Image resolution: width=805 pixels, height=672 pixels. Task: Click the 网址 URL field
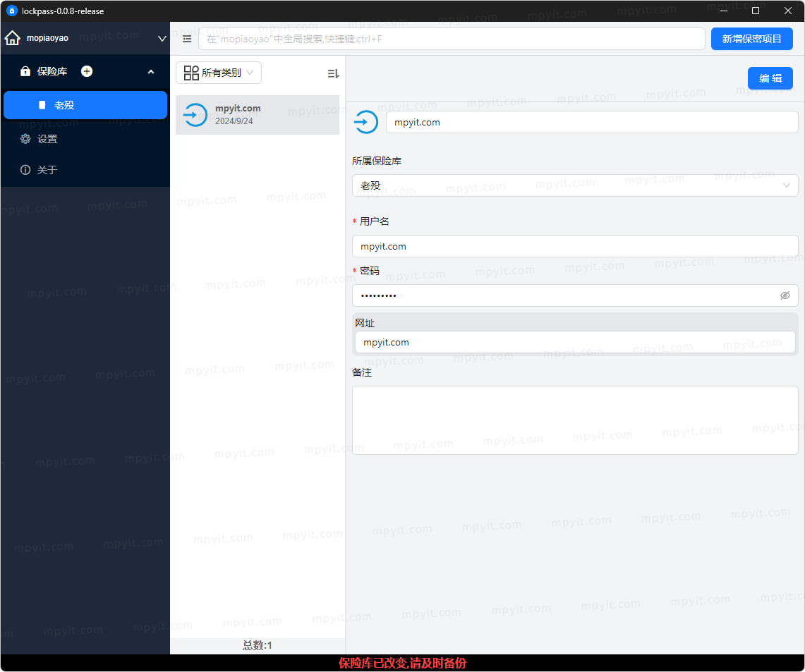click(575, 342)
